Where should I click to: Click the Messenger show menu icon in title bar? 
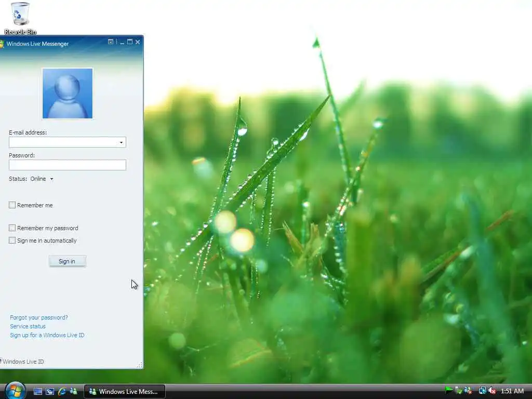click(111, 42)
